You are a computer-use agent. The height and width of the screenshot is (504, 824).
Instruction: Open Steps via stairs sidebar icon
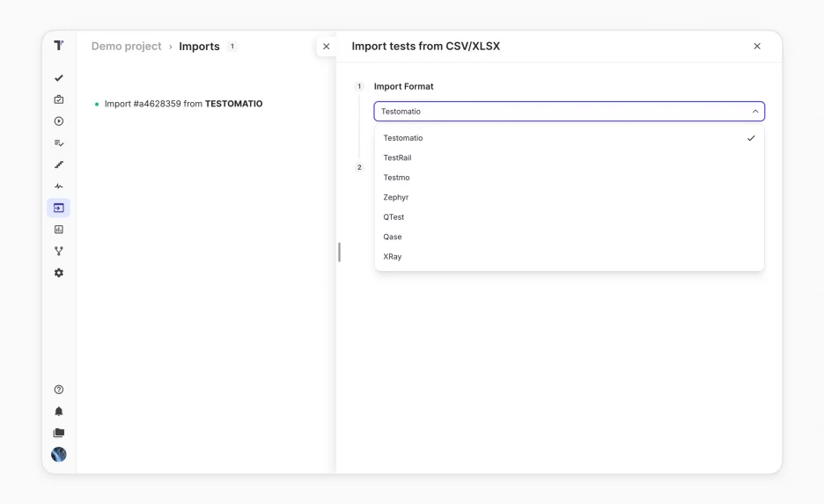pos(59,164)
